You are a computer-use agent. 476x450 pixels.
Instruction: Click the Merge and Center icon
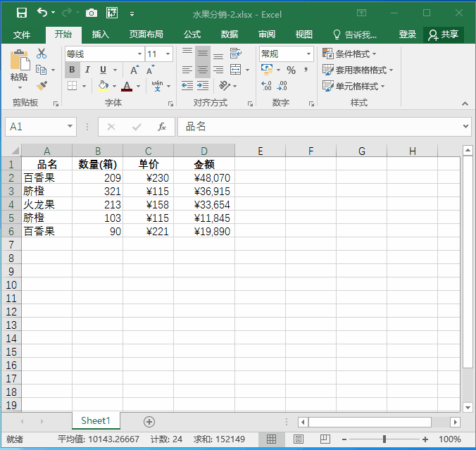(235, 70)
